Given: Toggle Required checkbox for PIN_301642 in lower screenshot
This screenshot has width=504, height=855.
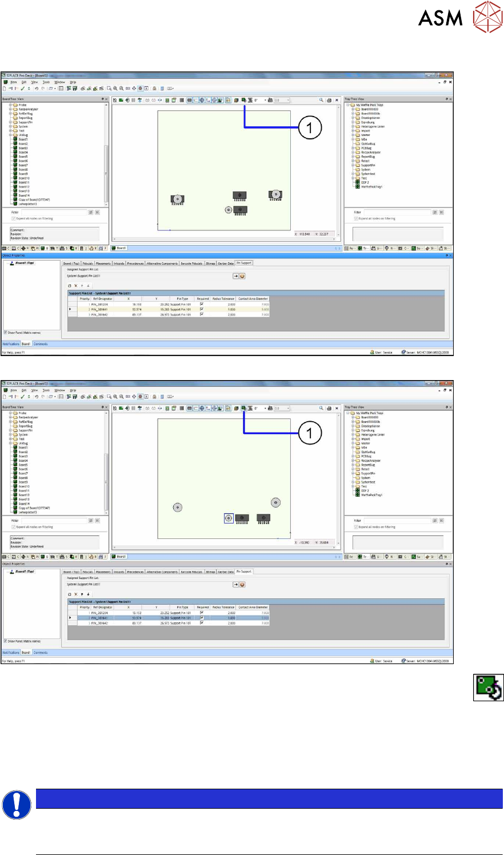Looking at the screenshot, I should tap(202, 623).
